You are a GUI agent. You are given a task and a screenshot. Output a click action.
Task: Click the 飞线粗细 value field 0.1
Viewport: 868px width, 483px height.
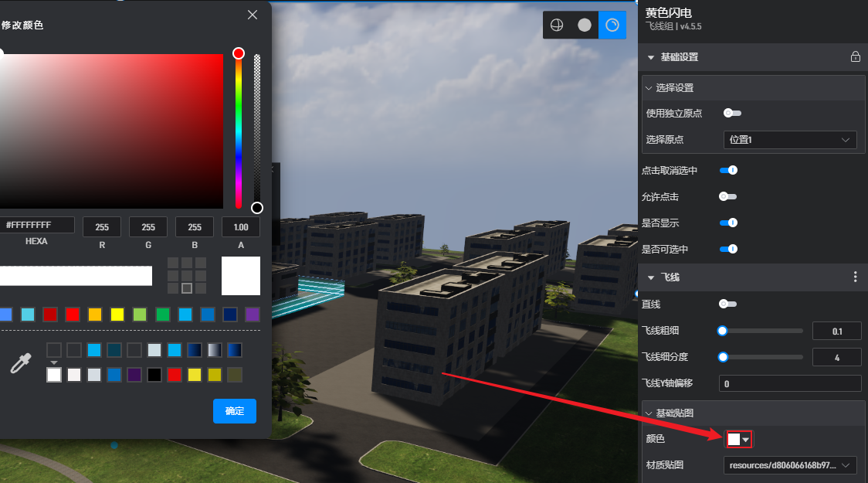click(837, 332)
